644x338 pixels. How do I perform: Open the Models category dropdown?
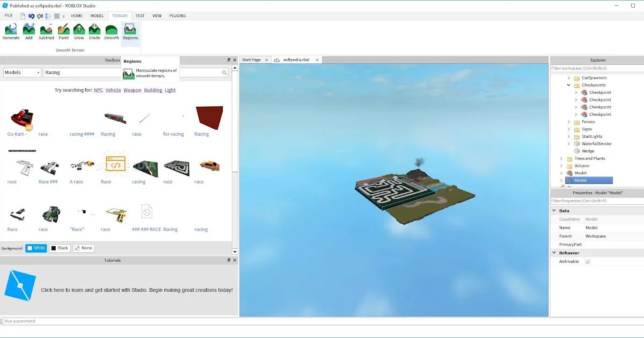pyautogui.click(x=22, y=72)
